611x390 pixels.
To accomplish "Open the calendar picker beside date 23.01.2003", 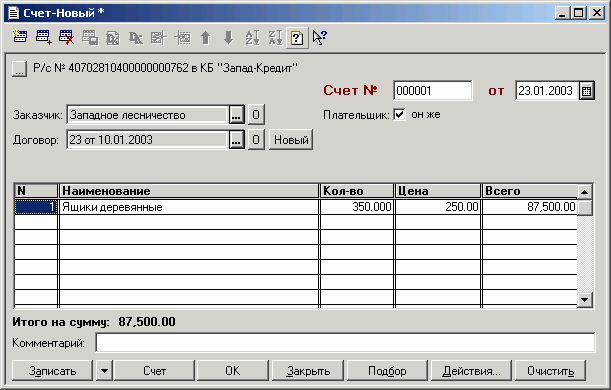I will (586, 91).
